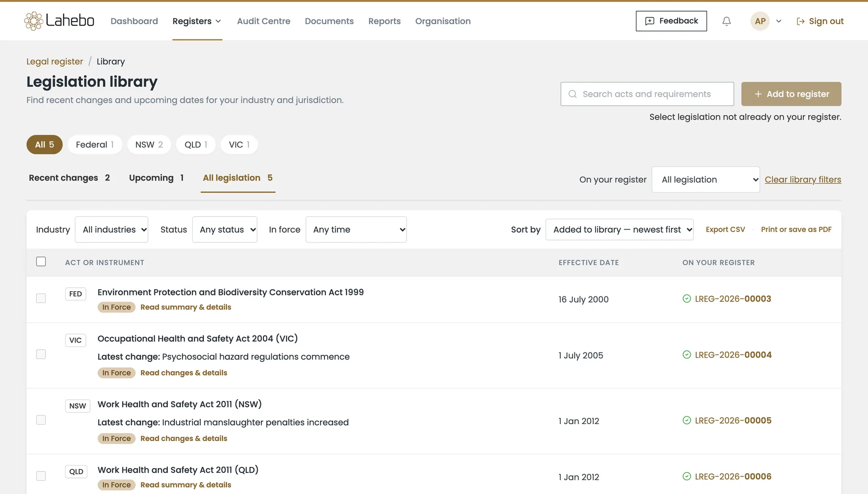
Task: Expand the Registers navigation menu
Action: coord(197,21)
